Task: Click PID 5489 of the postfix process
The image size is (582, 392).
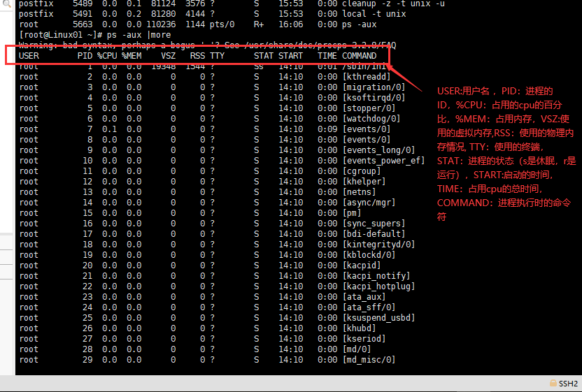Action: [83, 3]
